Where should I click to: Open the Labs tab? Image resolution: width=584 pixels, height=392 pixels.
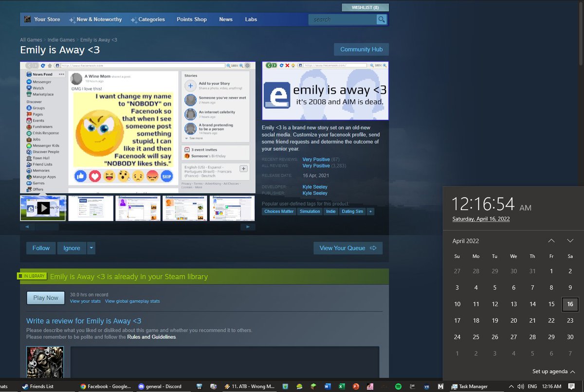tap(251, 19)
